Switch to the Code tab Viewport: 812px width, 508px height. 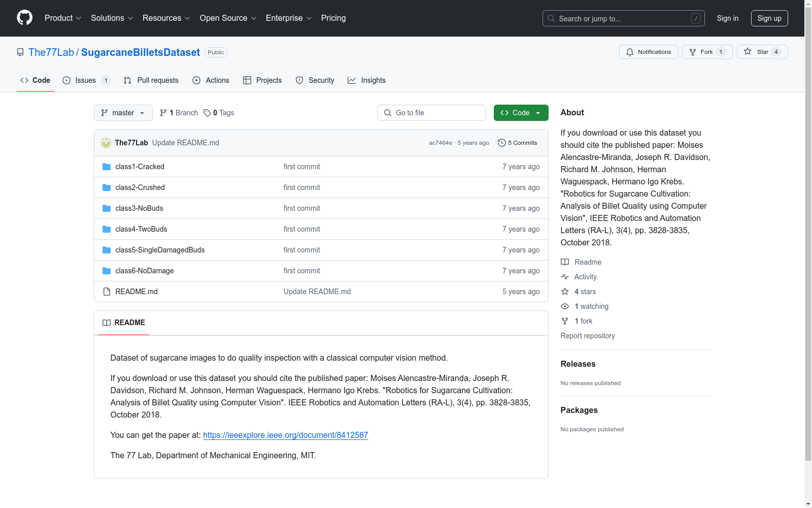pyautogui.click(x=36, y=80)
